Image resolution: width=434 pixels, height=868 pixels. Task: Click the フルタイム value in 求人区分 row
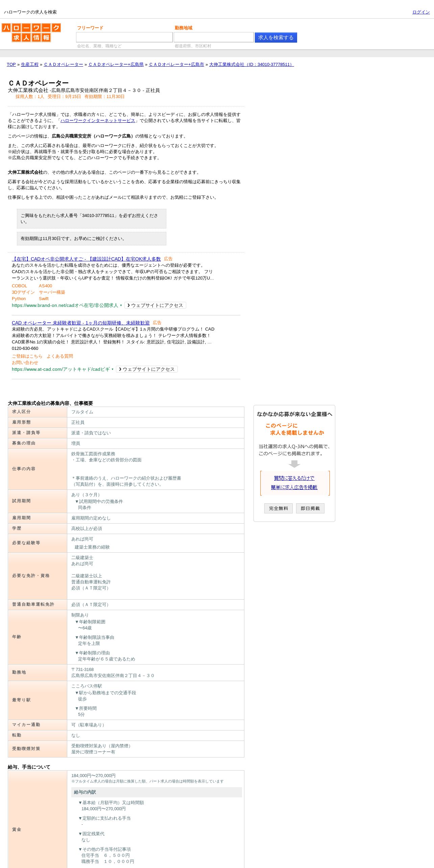coord(82,412)
